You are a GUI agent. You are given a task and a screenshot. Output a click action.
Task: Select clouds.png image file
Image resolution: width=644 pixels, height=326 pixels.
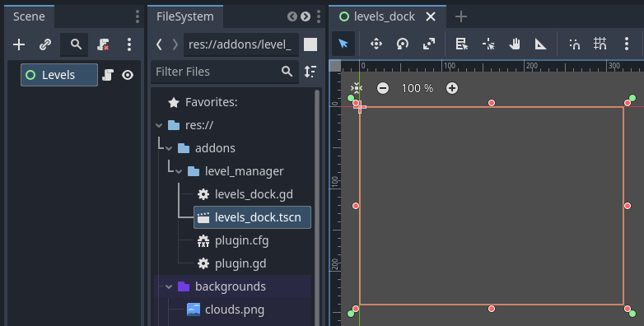click(234, 310)
